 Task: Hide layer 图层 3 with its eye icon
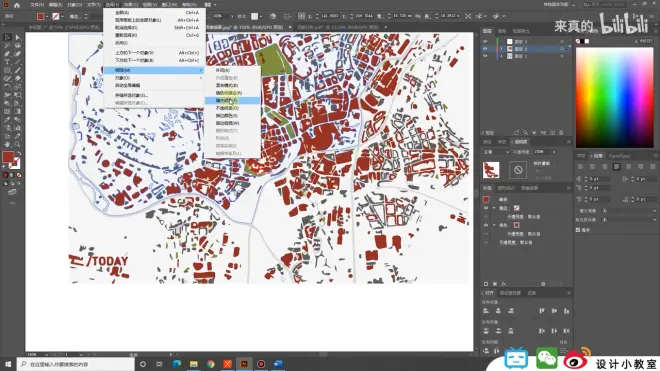point(485,42)
